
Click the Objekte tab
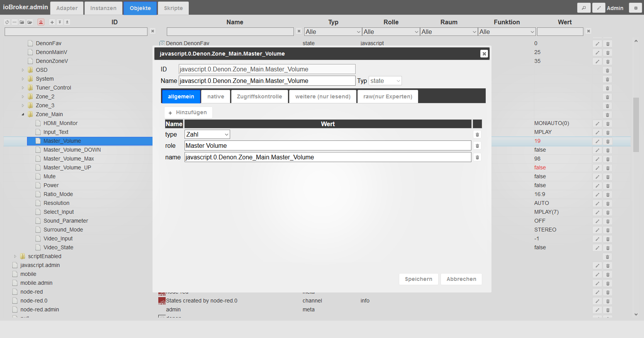point(140,8)
